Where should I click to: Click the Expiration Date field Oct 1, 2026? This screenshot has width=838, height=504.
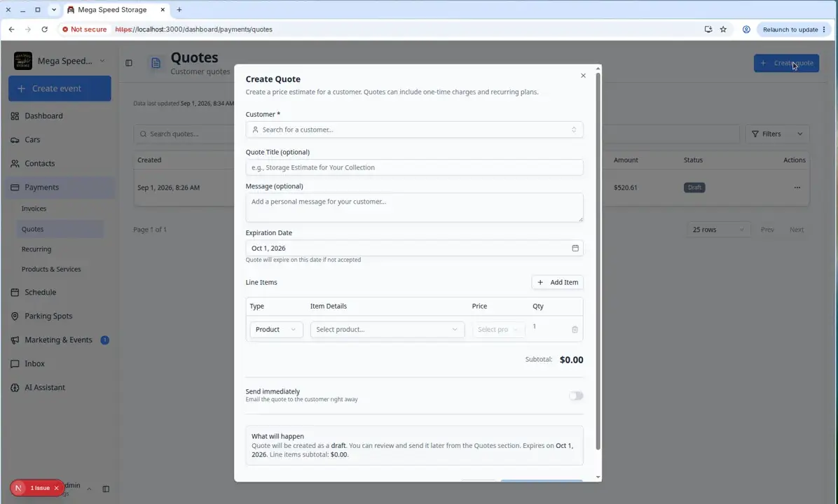[x=414, y=248]
